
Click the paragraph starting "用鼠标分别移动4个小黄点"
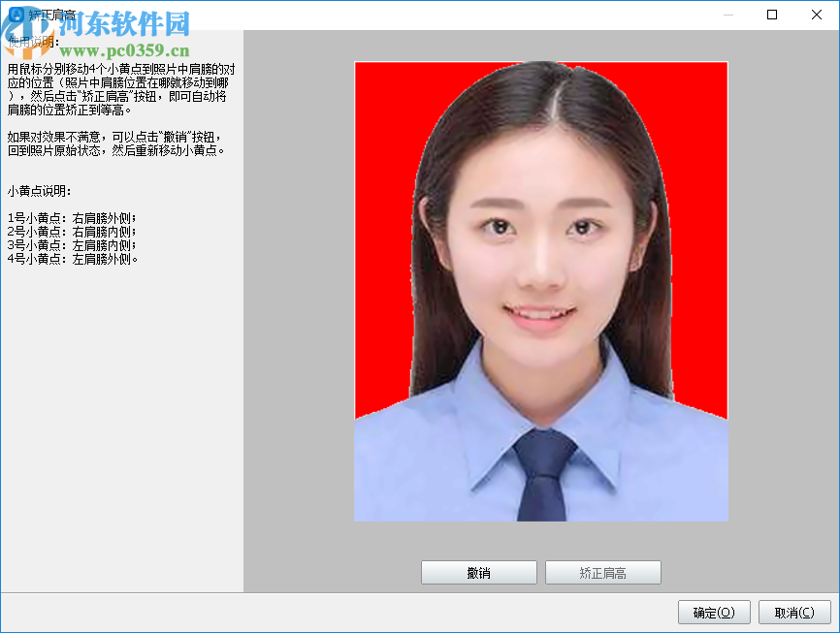pyautogui.click(x=121, y=89)
